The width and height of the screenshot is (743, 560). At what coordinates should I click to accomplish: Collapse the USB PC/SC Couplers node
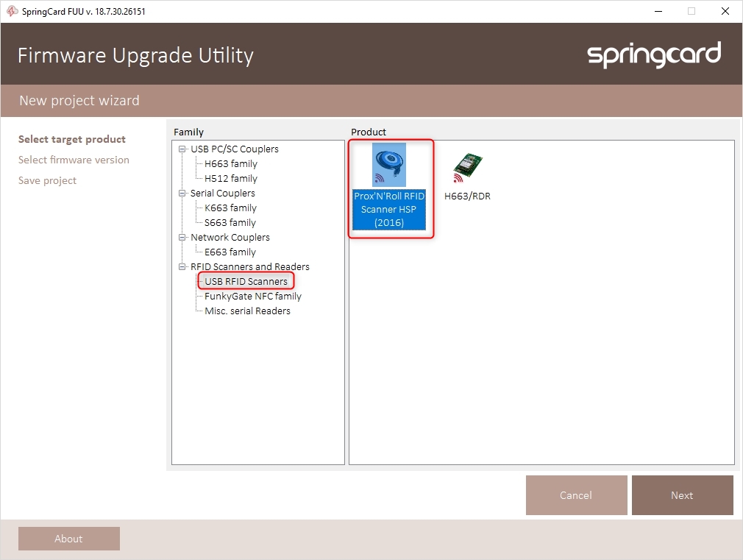182,149
